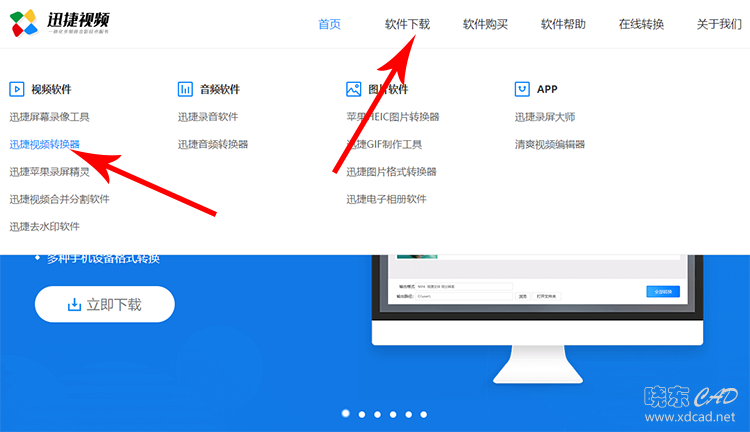Viewport: 750px width, 432px height.
Task: Open 迅捷视频合并分割软件 link
Action: [59, 199]
